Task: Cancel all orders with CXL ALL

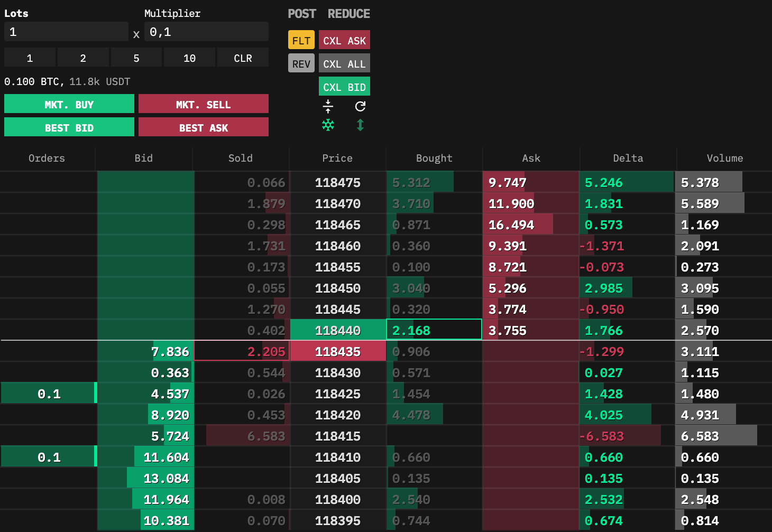Action: coord(344,64)
